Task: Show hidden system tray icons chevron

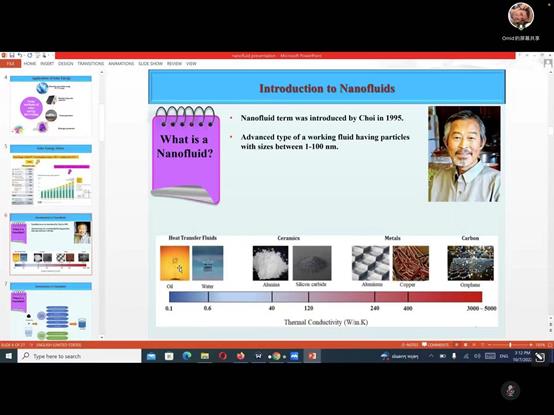Action: click(x=431, y=356)
